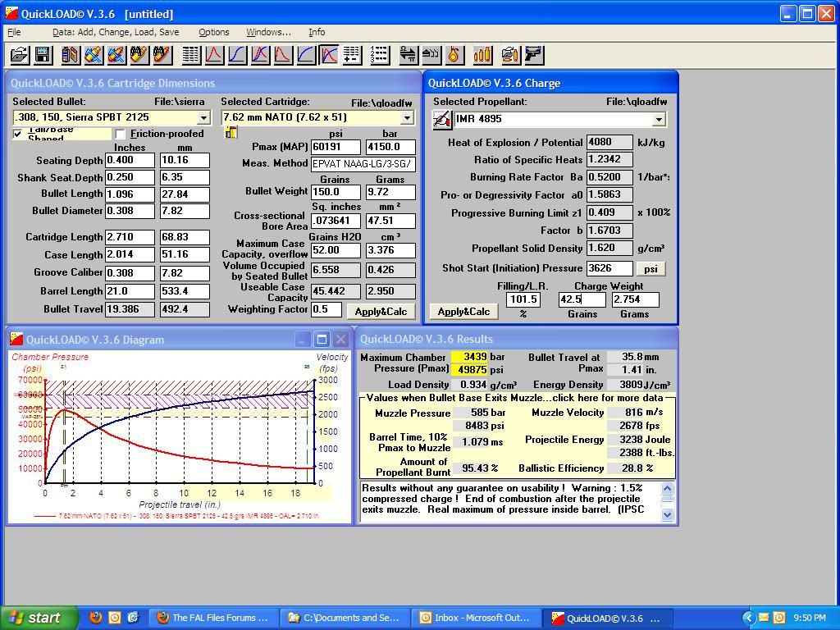Open numbered list 1-2-3 toolbar icon
The image size is (840, 630).
(379, 55)
